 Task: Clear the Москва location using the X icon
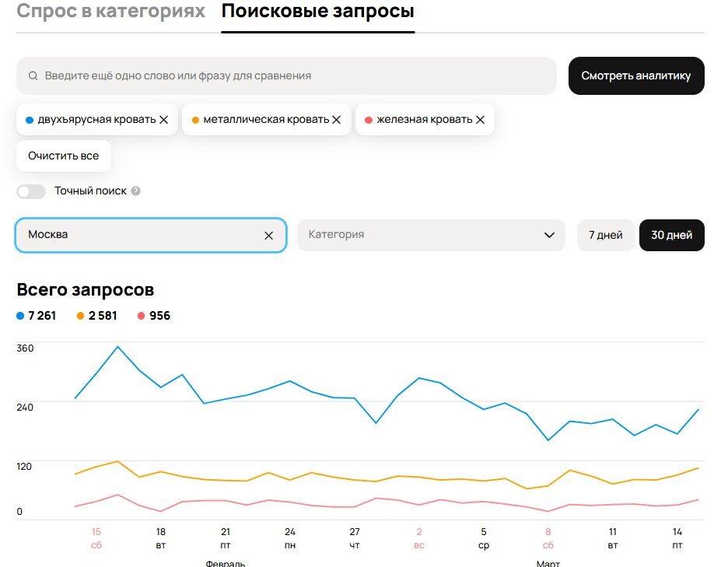pyautogui.click(x=268, y=235)
